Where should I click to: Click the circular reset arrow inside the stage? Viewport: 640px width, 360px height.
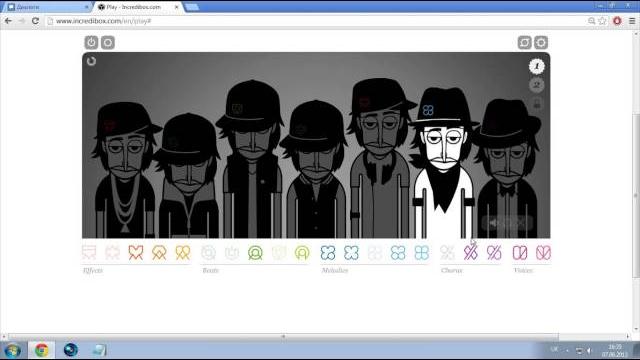pos(91,61)
